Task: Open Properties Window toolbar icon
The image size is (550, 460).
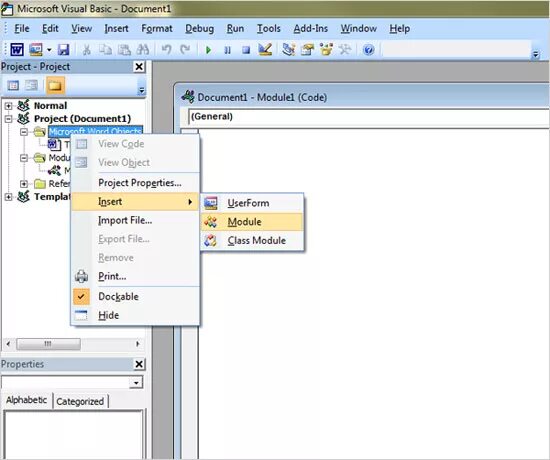Action: click(307, 50)
